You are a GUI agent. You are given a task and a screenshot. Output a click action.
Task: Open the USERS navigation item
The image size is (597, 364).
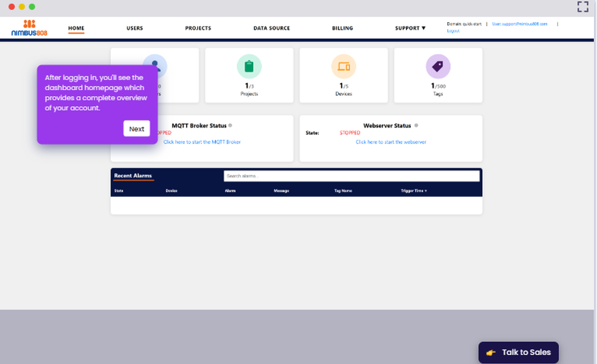[x=135, y=28]
